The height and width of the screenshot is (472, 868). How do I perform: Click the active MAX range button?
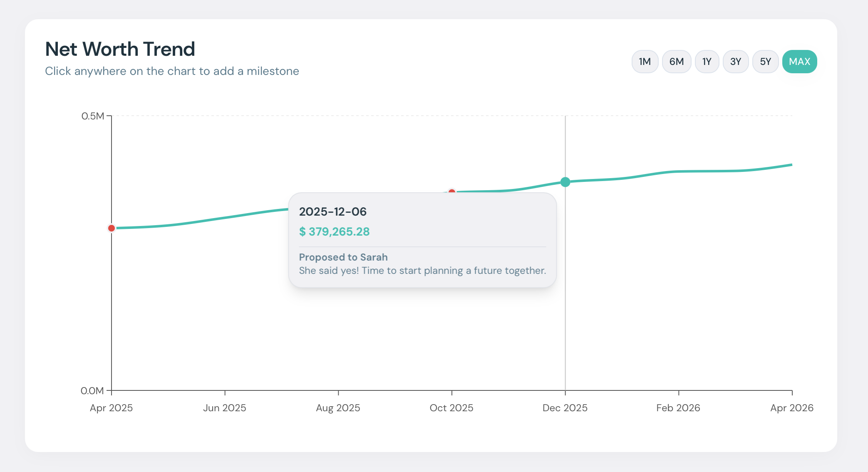[799, 62]
